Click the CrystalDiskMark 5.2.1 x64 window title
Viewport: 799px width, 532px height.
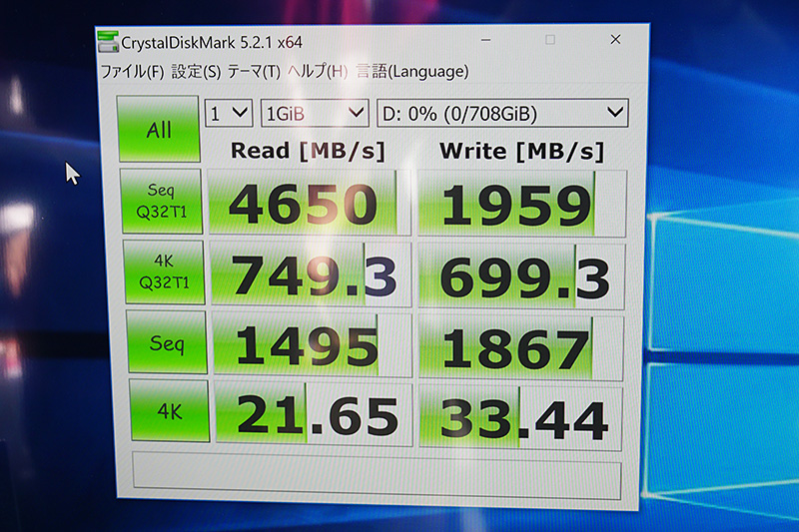point(212,43)
